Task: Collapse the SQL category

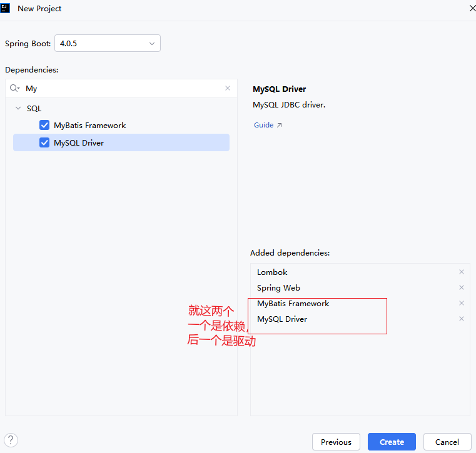Action: click(x=18, y=108)
